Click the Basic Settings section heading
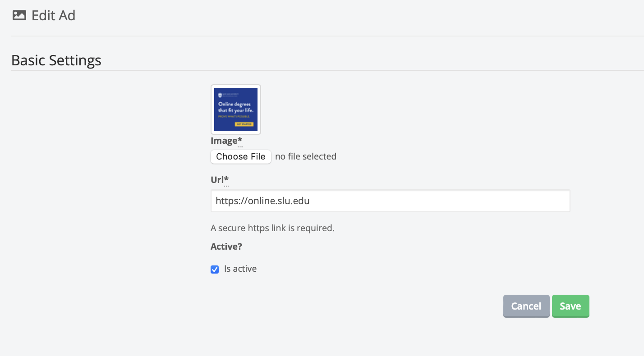Image resolution: width=644 pixels, height=356 pixels. (x=56, y=60)
